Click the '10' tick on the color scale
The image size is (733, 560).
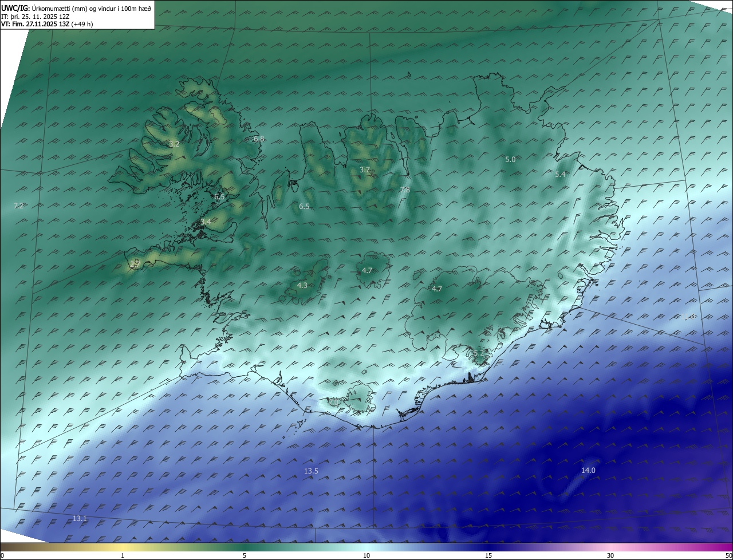click(x=366, y=555)
